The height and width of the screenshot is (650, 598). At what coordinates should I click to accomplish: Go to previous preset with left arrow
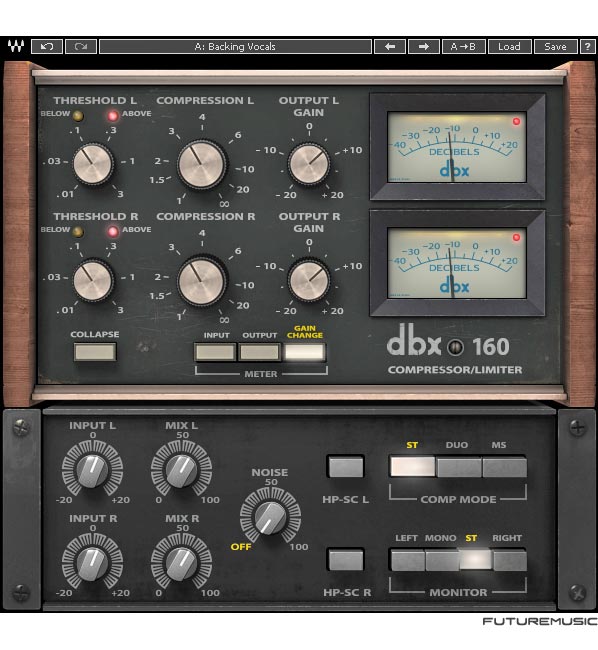[390, 46]
